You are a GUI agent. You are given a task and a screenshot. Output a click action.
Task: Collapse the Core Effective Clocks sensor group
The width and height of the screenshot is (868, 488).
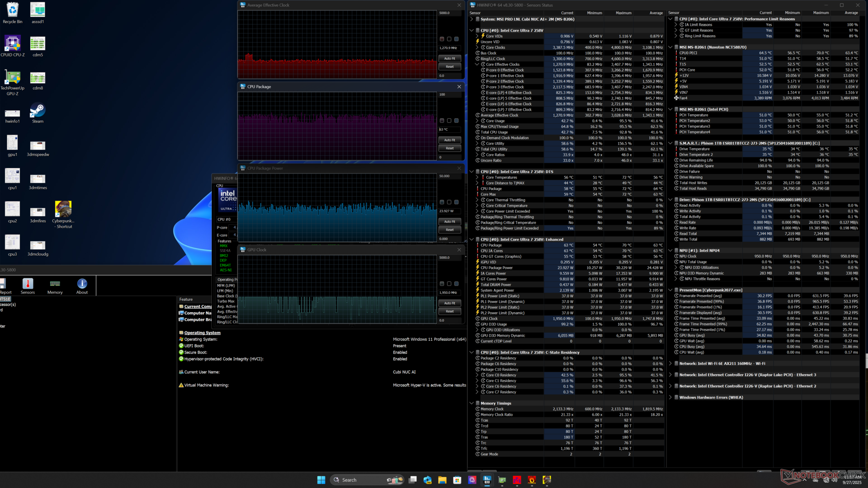click(477, 65)
